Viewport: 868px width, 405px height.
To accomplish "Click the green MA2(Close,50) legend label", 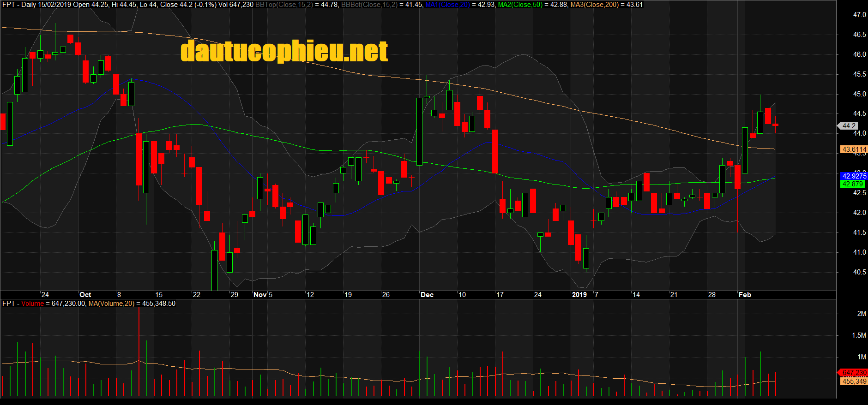I will pyautogui.click(x=520, y=5).
